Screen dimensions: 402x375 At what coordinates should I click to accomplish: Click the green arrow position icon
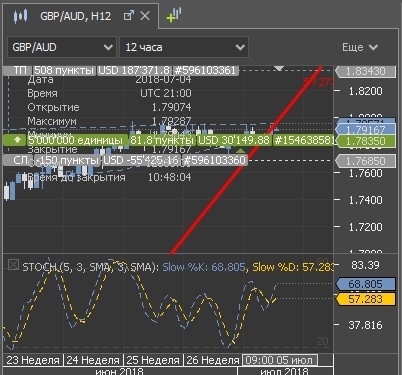click(18, 140)
